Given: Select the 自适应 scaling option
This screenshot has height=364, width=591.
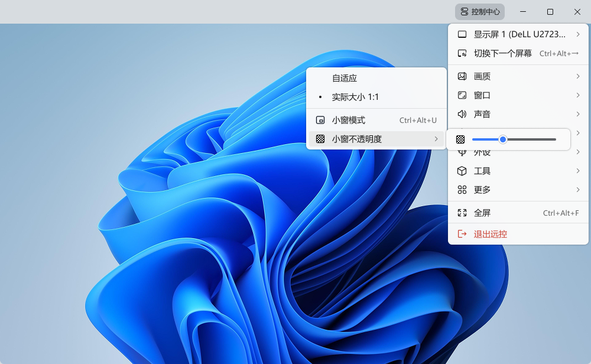Looking at the screenshot, I should pos(376,78).
